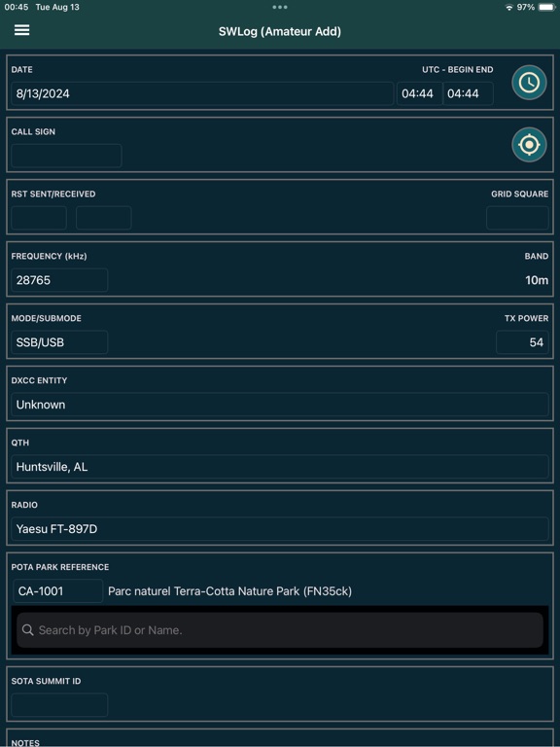Tap the Parc naturel Terra-Cotta Nature Park text
The width and height of the screenshot is (560, 747).
pos(230,591)
